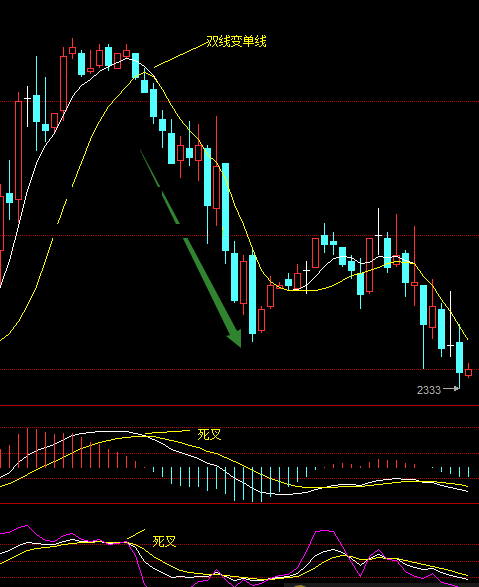Click the 死叉 label on MACD panel

tap(210, 435)
